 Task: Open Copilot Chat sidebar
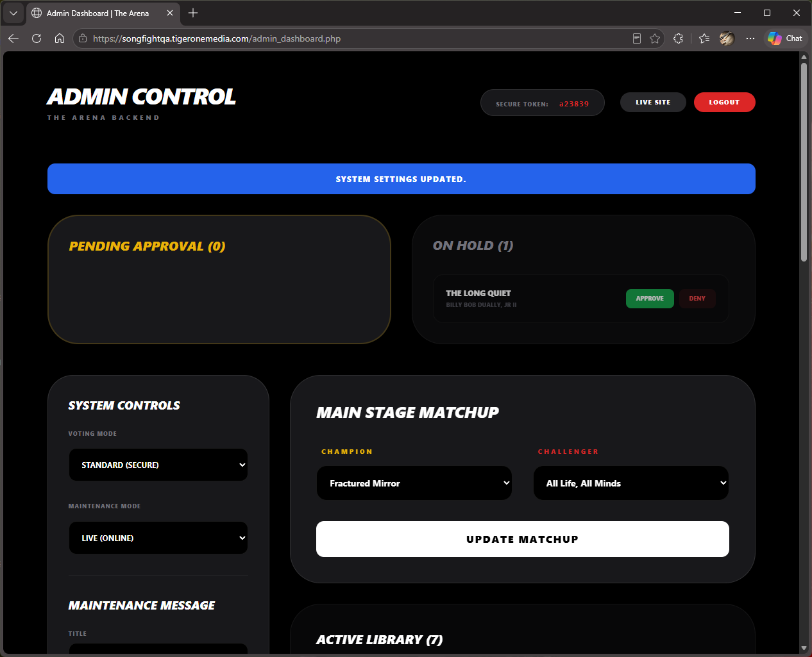pos(785,38)
